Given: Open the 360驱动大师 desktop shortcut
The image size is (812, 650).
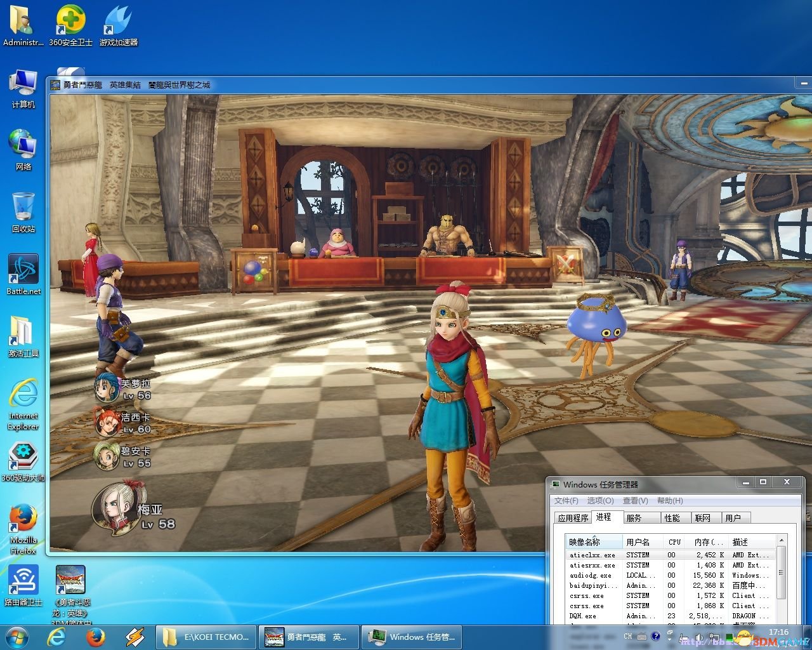Looking at the screenshot, I should 23,461.
